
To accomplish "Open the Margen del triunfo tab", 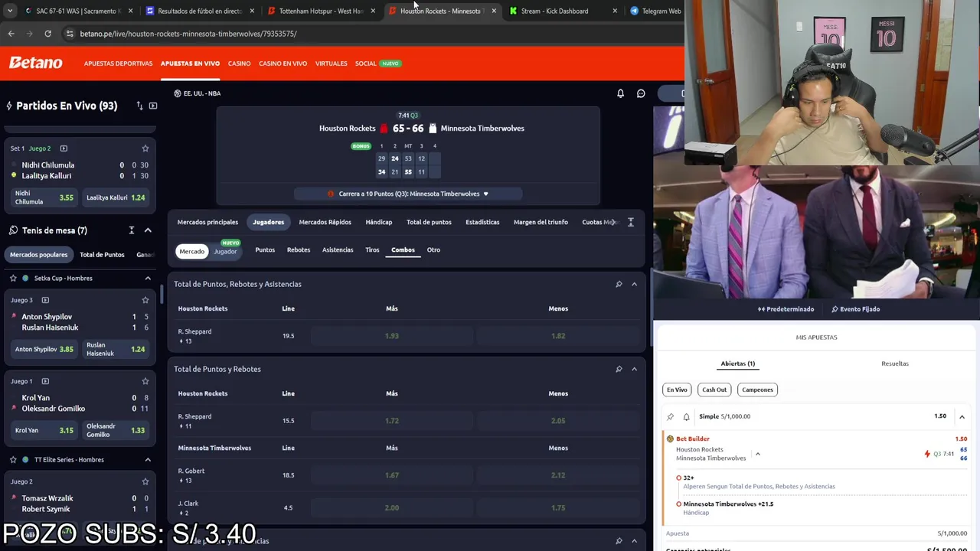I will [x=541, y=222].
